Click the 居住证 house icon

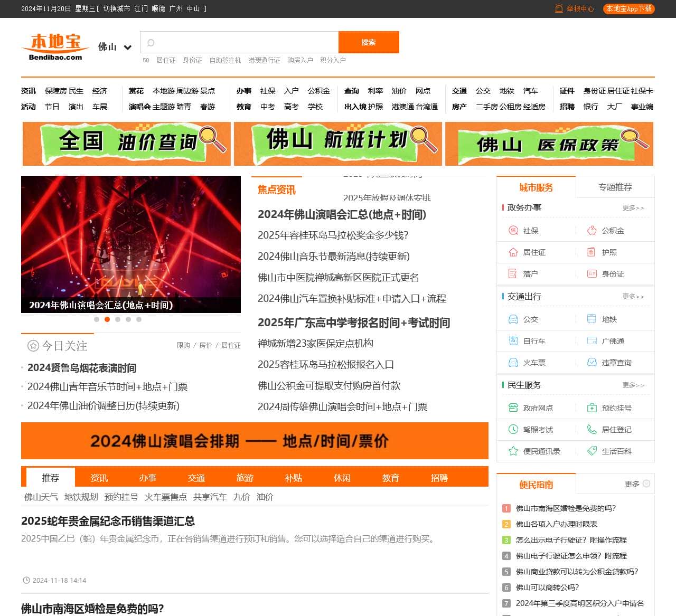click(x=513, y=252)
